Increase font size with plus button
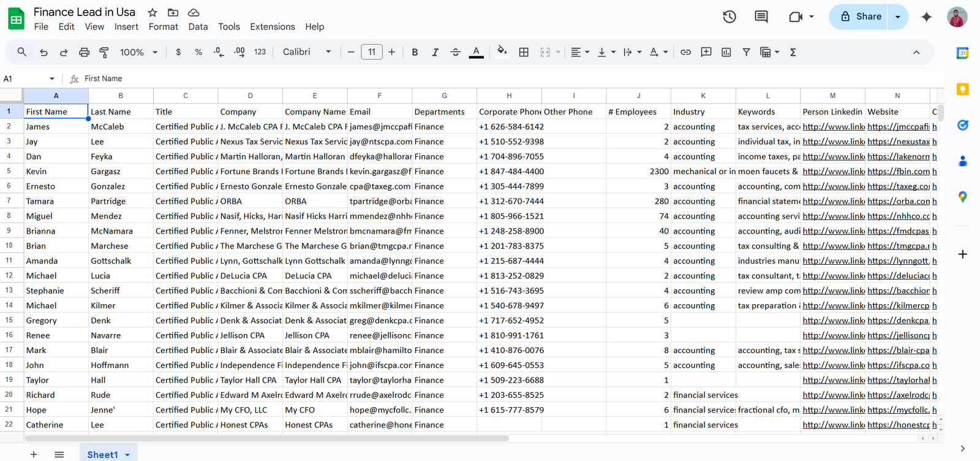The image size is (980, 461). coord(392,52)
